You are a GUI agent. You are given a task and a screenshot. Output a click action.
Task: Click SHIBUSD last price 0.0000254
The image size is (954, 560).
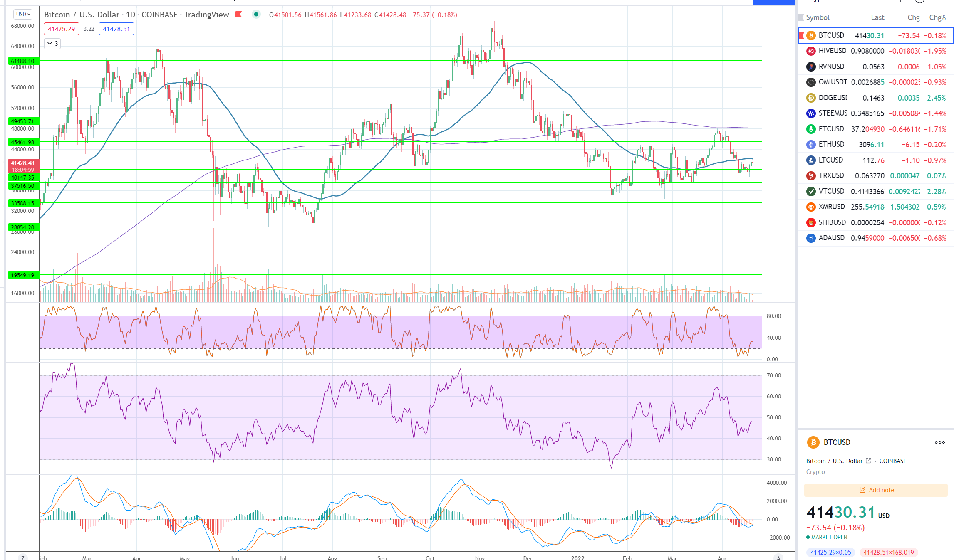[867, 223]
